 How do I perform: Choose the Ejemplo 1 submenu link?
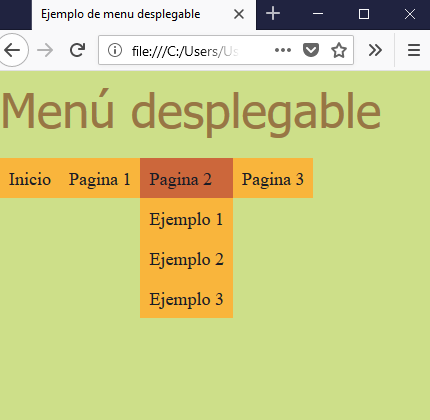point(186,218)
